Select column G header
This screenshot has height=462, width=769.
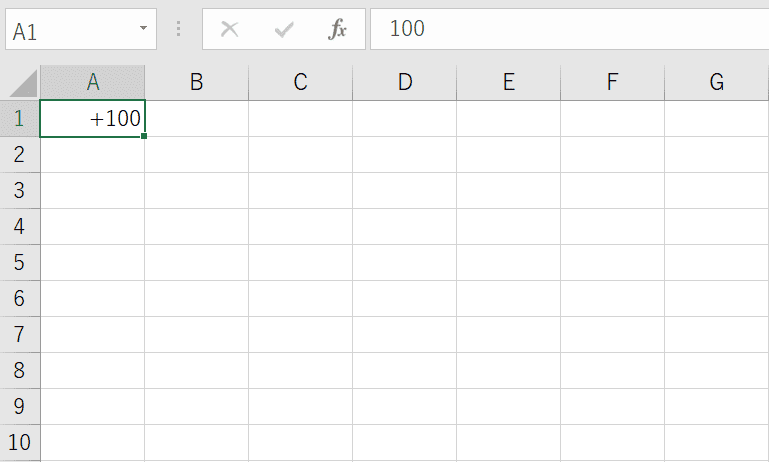pyautogui.click(x=717, y=82)
